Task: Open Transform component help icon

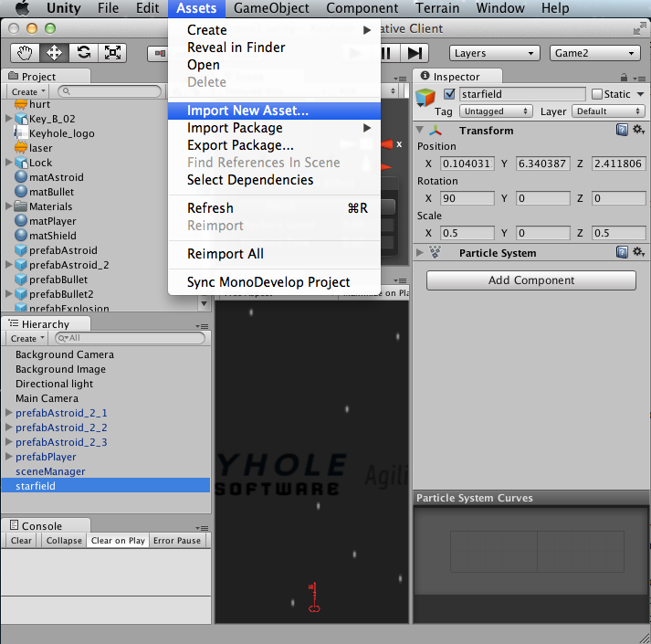Action: click(622, 131)
